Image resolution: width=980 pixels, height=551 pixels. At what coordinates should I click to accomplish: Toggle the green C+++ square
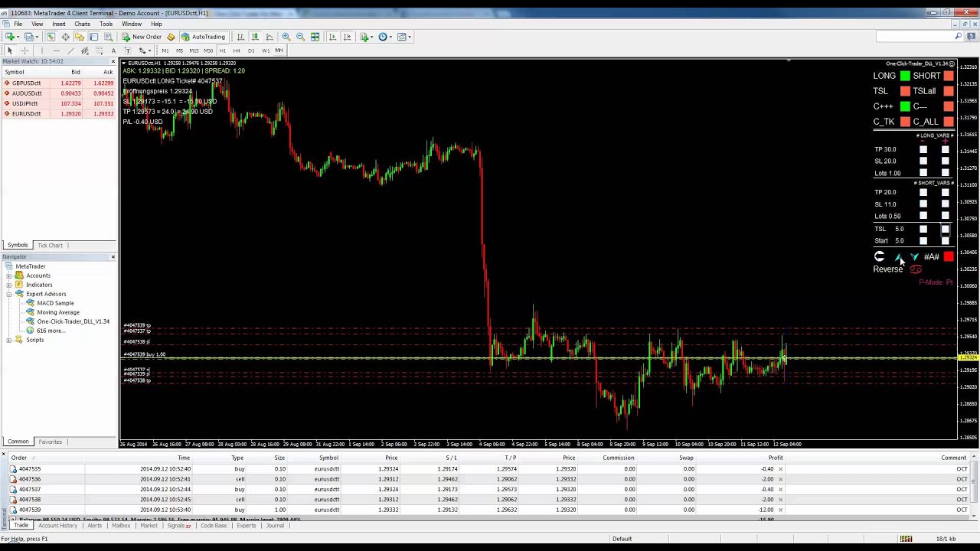(905, 106)
